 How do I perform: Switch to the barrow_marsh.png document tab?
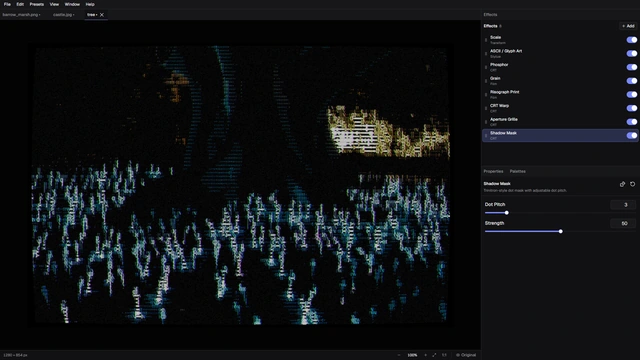[x=21, y=15]
